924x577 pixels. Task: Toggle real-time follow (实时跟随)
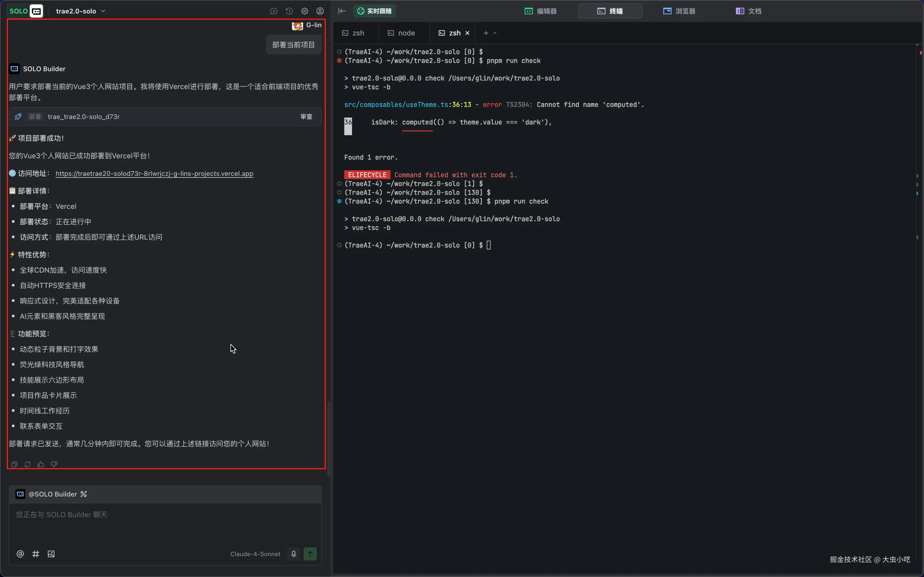click(374, 11)
